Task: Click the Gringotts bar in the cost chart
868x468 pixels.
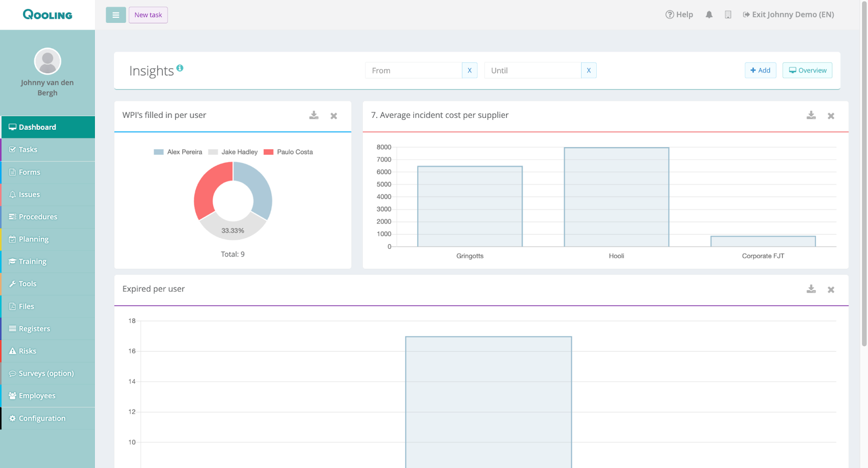Action: pos(470,206)
